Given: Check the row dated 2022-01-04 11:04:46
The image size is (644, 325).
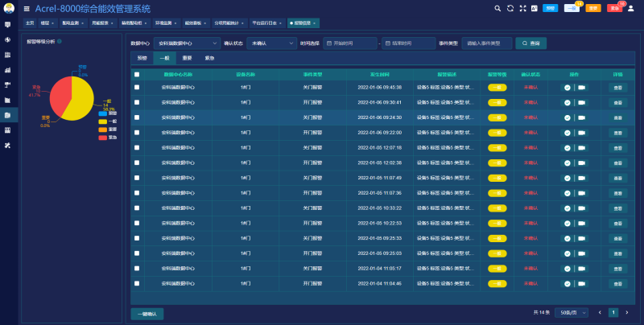Looking at the screenshot, I should pyautogui.click(x=137, y=283).
